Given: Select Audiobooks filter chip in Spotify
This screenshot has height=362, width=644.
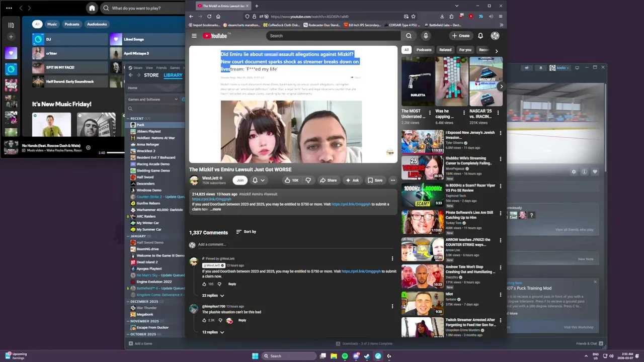Looking at the screenshot, I should [97, 24].
